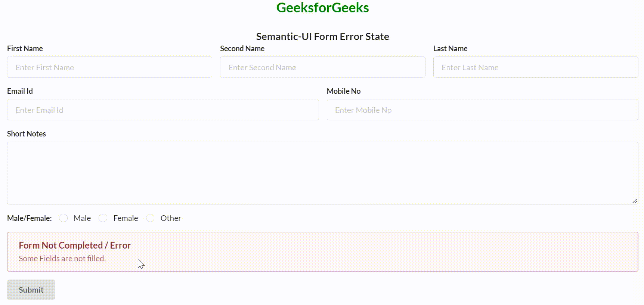This screenshot has height=305, width=644.
Task: Click the Enter Mobile No field
Action: click(x=482, y=110)
